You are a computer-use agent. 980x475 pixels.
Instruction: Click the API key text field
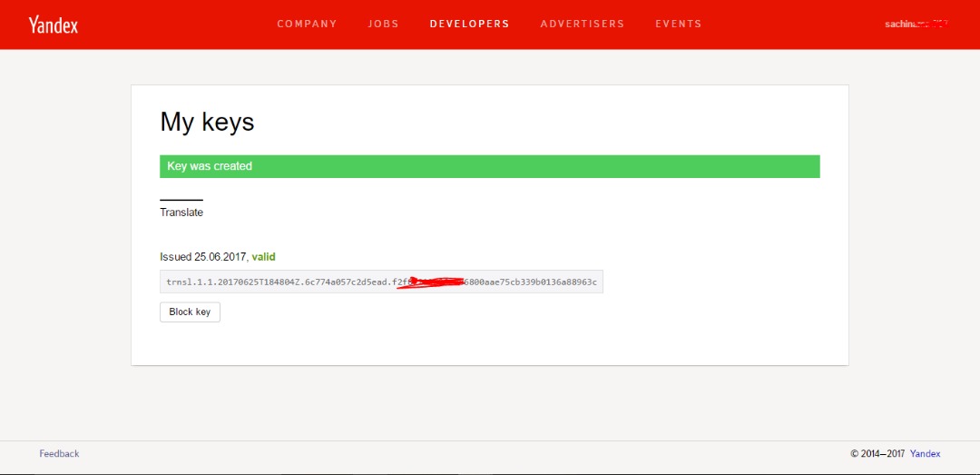pos(381,282)
